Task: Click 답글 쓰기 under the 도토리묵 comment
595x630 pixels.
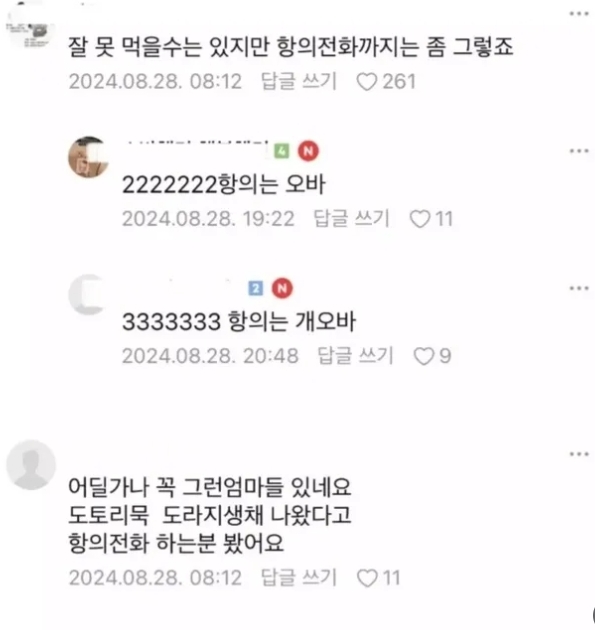Action: coord(299,578)
